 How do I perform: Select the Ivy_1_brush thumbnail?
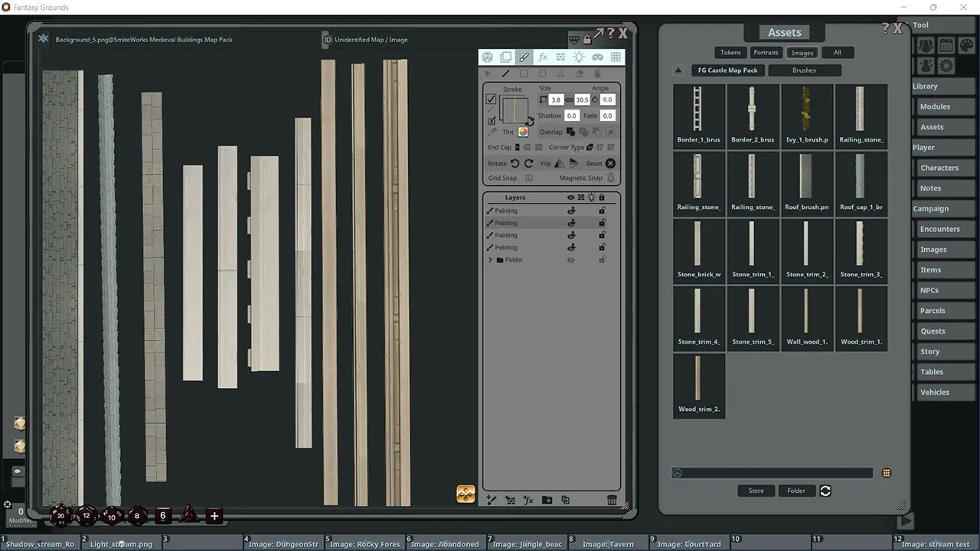(x=806, y=116)
